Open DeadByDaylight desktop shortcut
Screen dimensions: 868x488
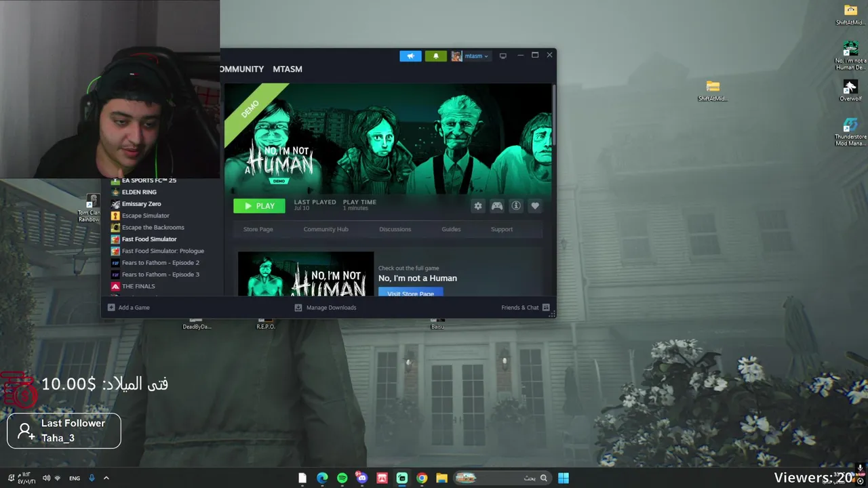197,323
